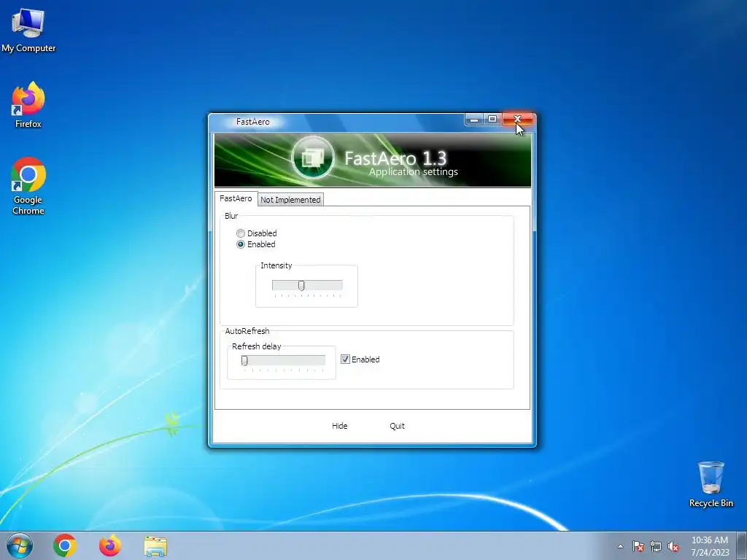Select the Blur Disabled radio button

tap(241, 233)
